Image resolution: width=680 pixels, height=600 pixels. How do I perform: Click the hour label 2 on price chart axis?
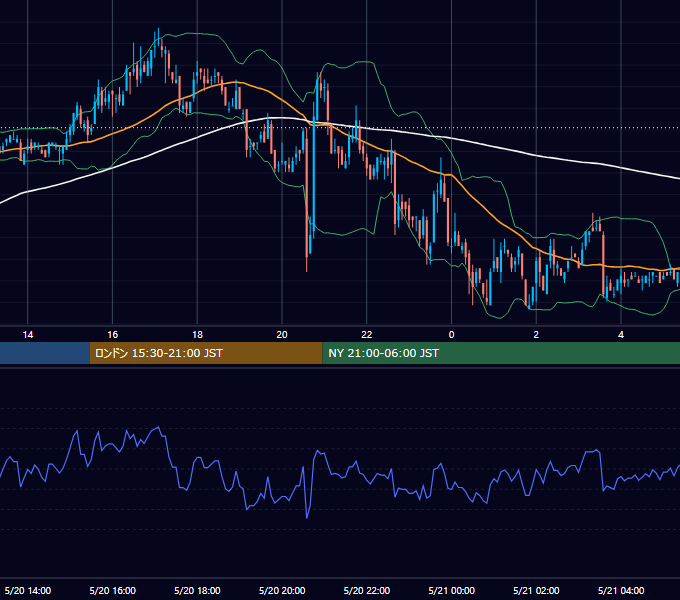pos(536,335)
